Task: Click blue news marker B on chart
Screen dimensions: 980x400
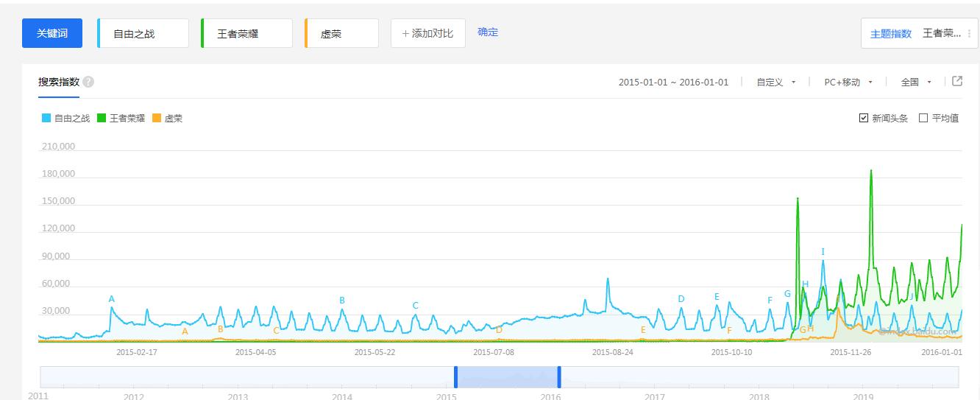Action: click(x=342, y=301)
